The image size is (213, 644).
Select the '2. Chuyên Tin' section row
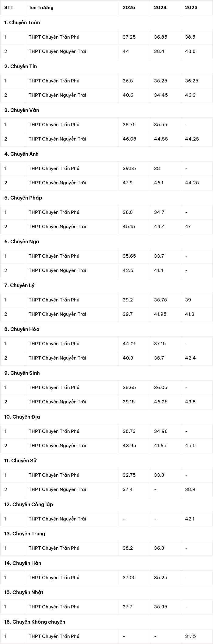pyautogui.click(x=106, y=66)
